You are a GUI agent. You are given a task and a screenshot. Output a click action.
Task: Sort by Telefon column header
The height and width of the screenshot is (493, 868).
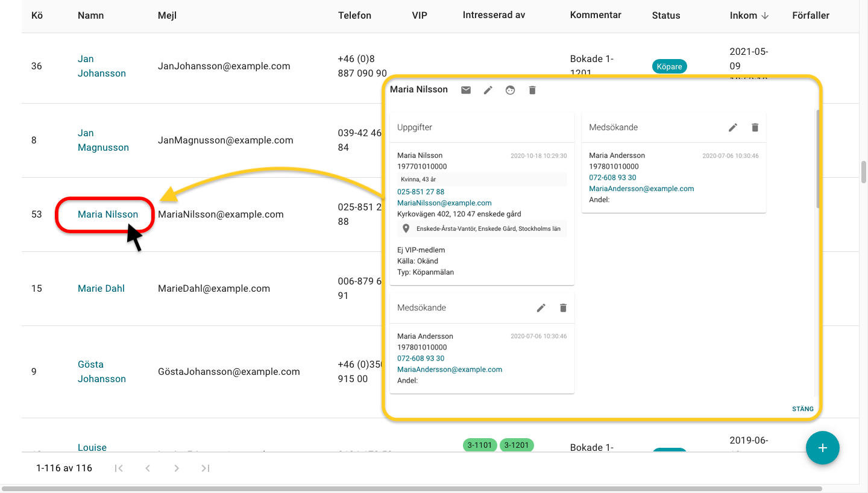point(354,15)
